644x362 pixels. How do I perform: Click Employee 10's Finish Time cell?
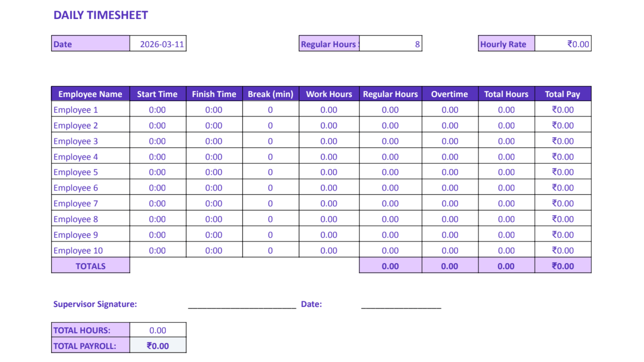coord(214,250)
